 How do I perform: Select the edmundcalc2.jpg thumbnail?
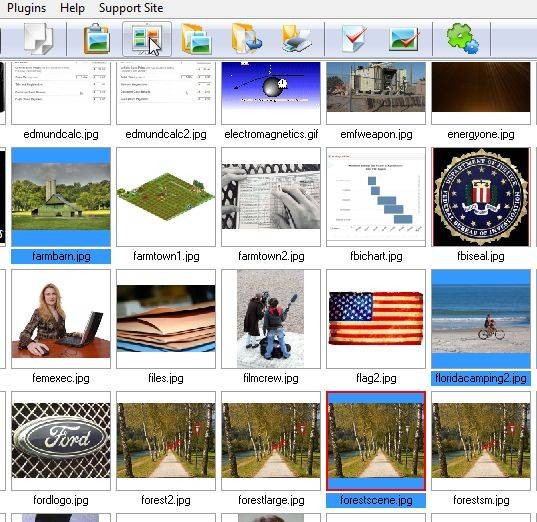[x=166, y=92]
